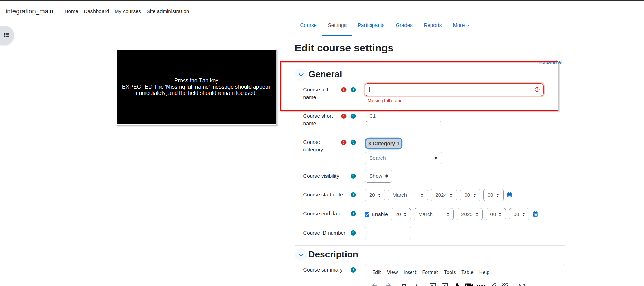Open start date day dropdown
This screenshot has height=286, width=644.
pyautogui.click(x=375, y=195)
